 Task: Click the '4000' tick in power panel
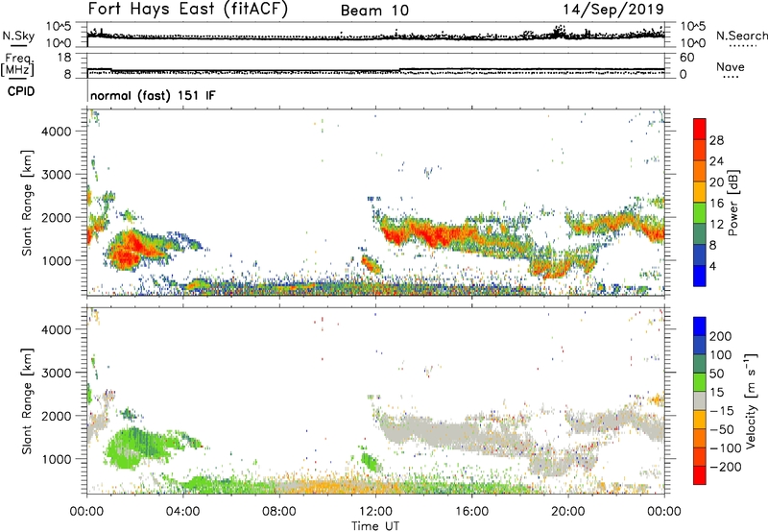point(57,132)
